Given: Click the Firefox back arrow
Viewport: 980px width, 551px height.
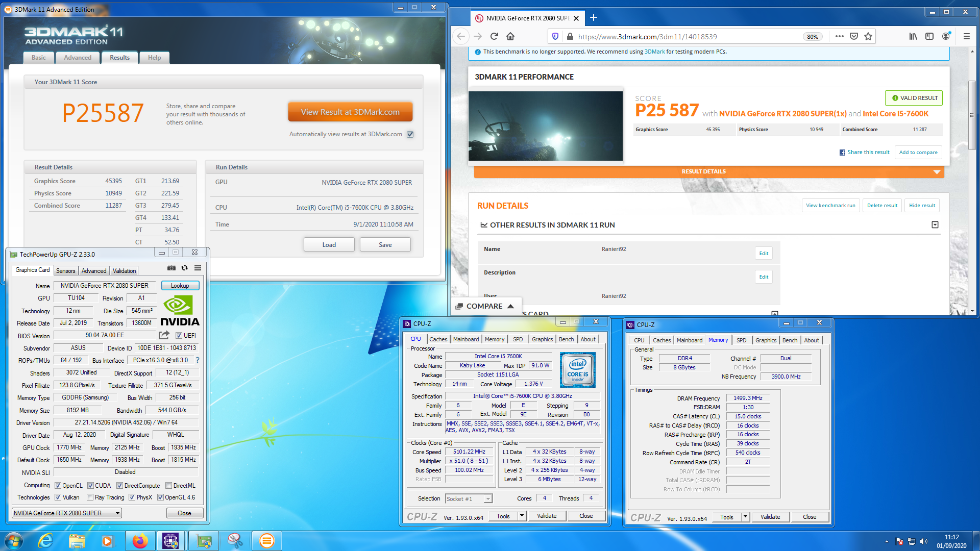Looking at the screenshot, I should point(461,36).
